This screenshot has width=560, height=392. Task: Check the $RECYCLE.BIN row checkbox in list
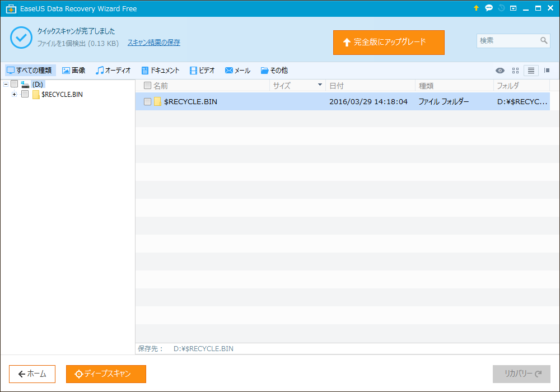point(147,102)
